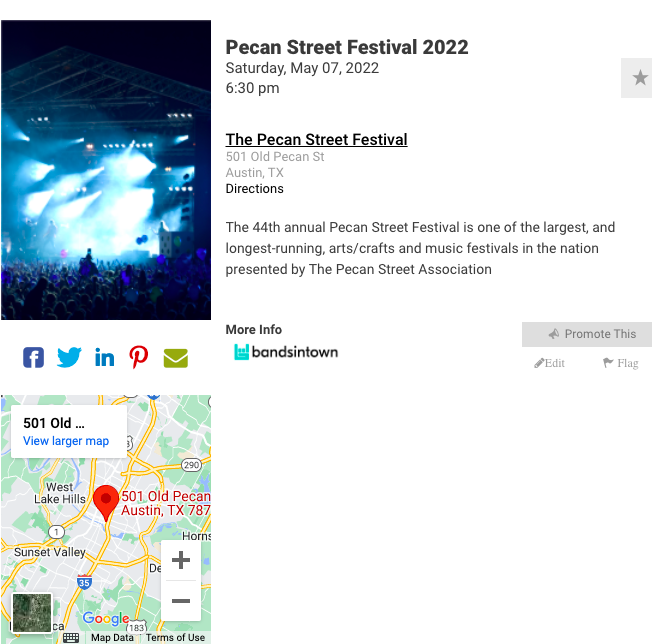
Task: Pin event on Pinterest
Action: (x=139, y=357)
